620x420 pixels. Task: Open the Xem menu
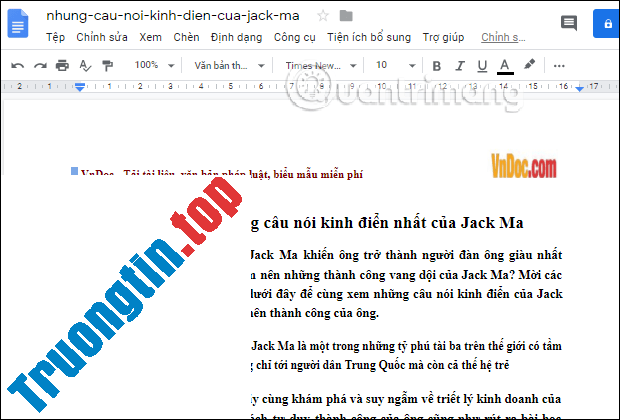(150, 37)
